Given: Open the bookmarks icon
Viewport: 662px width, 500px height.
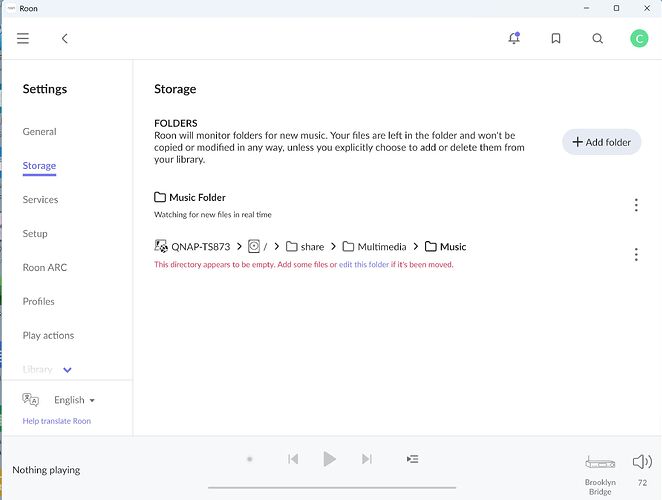Looking at the screenshot, I should click(556, 38).
